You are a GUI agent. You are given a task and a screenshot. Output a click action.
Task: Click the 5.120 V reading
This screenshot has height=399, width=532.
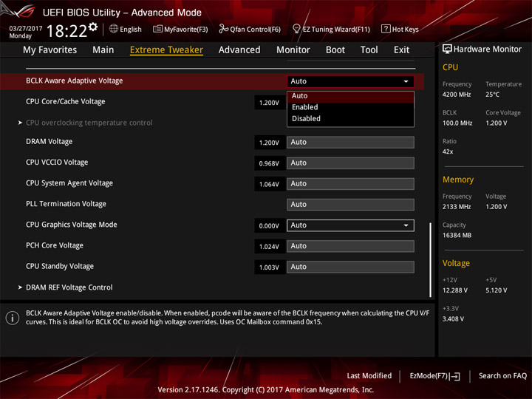(x=497, y=290)
